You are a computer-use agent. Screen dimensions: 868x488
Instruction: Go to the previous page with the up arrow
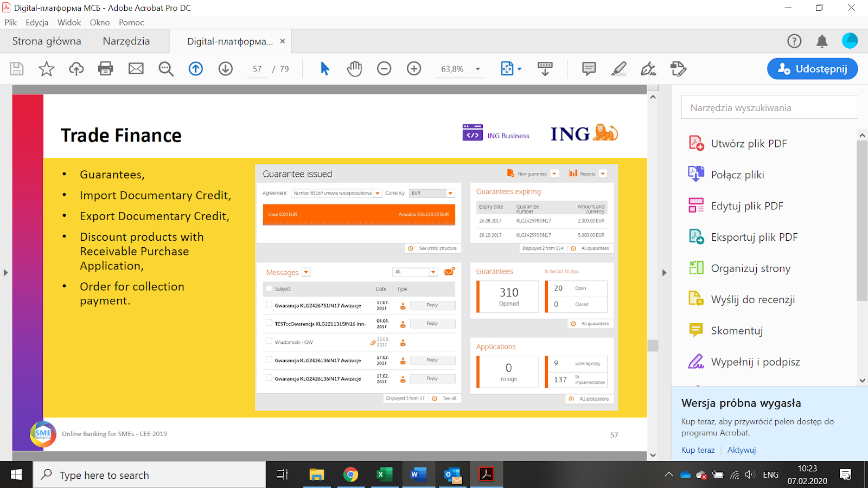[x=196, y=69]
